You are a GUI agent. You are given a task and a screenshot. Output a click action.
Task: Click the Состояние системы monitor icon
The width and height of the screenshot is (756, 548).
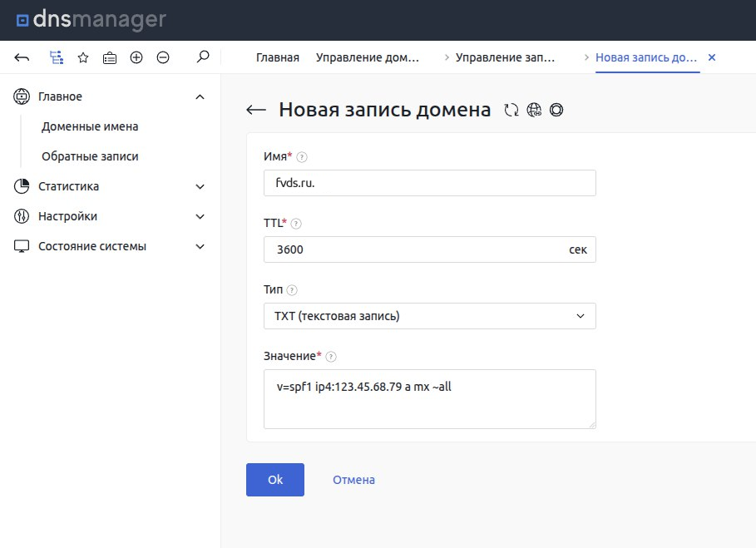[22, 246]
